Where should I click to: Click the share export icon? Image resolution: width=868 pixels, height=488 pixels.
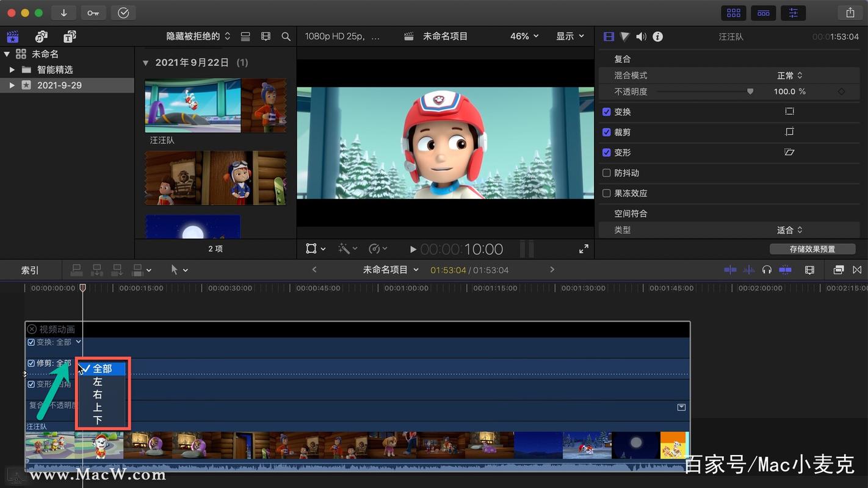click(850, 13)
